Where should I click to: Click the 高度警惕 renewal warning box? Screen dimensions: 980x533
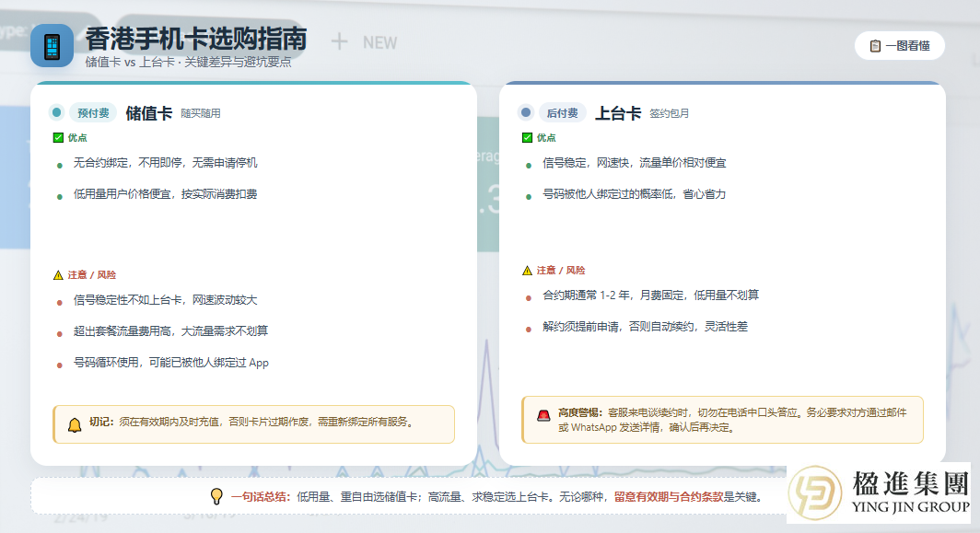pos(722,420)
